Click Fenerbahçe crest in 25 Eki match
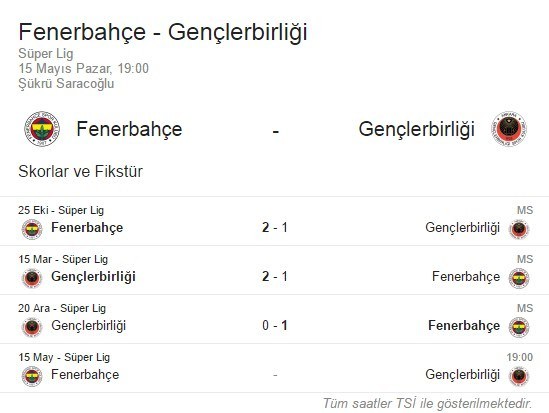549x413 pixels. (x=32, y=229)
